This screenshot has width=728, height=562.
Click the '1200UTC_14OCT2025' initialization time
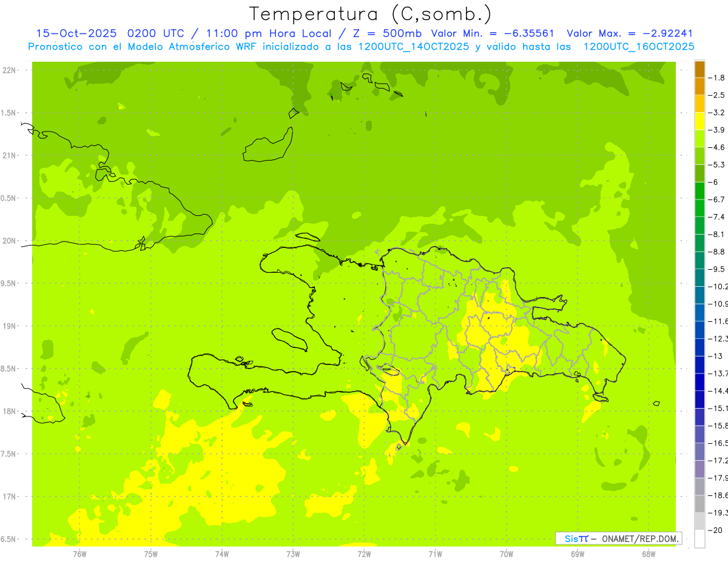(x=413, y=47)
